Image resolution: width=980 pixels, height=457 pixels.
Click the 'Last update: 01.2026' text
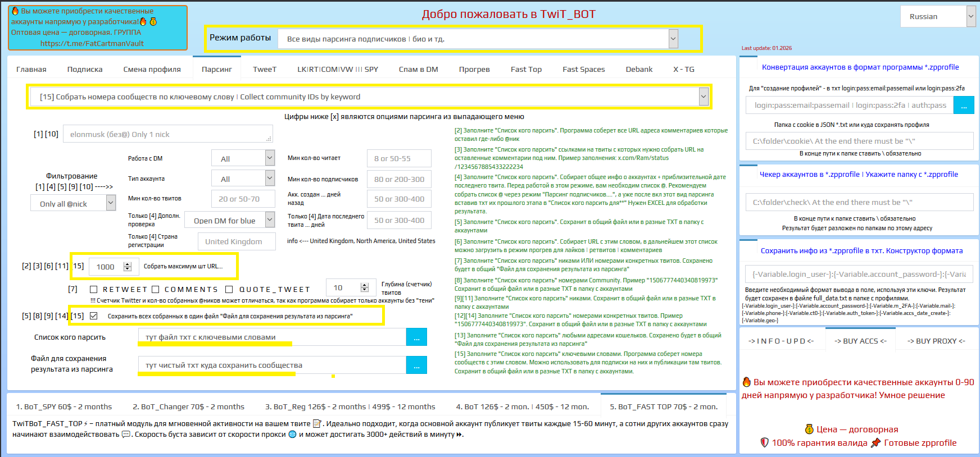766,48
